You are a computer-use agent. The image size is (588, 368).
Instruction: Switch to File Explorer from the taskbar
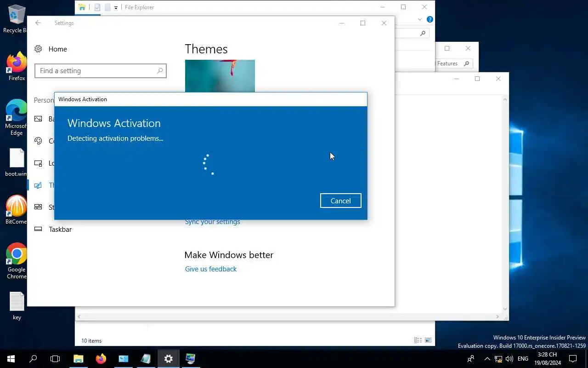click(x=79, y=359)
